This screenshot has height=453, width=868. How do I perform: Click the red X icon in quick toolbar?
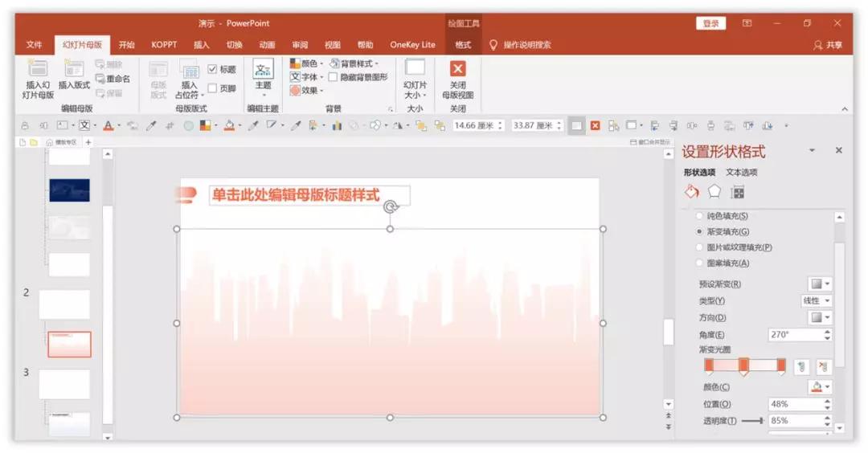595,125
